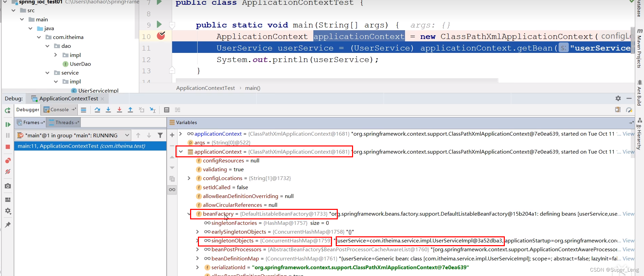
Task: Open the ApplicationContextTest debug session tab
Action: [69, 98]
